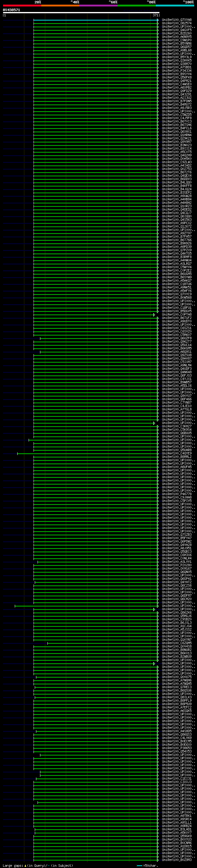Choose the UniRef100_A7SBD1 entry
The height and width of the screenshot is (868, 197).
177,67
